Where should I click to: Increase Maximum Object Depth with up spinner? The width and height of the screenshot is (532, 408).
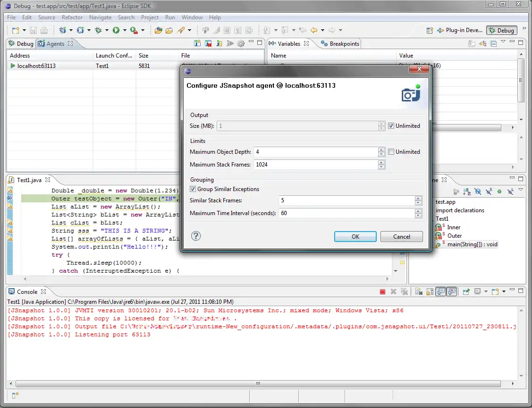[x=381, y=150]
